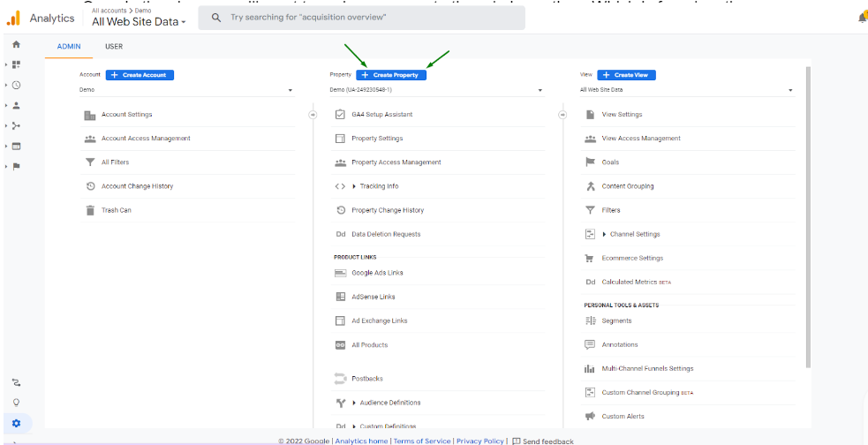Click the Ecommerce Settings cart icon
868x445 pixels.
(590, 259)
